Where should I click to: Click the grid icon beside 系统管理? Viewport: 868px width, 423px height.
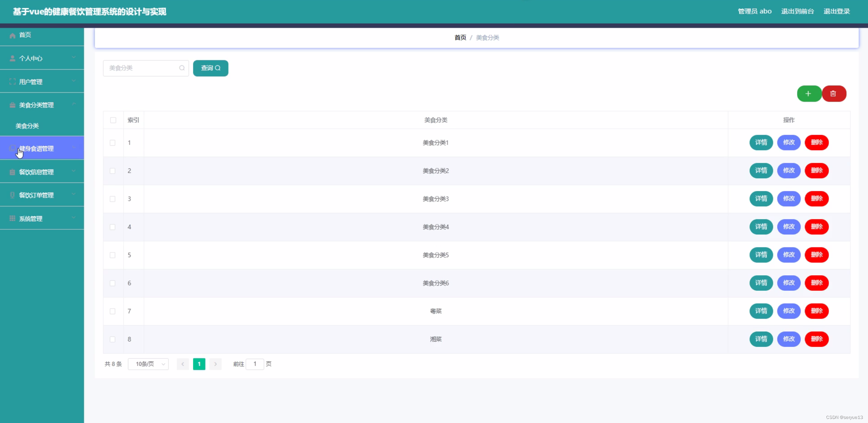pyautogui.click(x=13, y=218)
